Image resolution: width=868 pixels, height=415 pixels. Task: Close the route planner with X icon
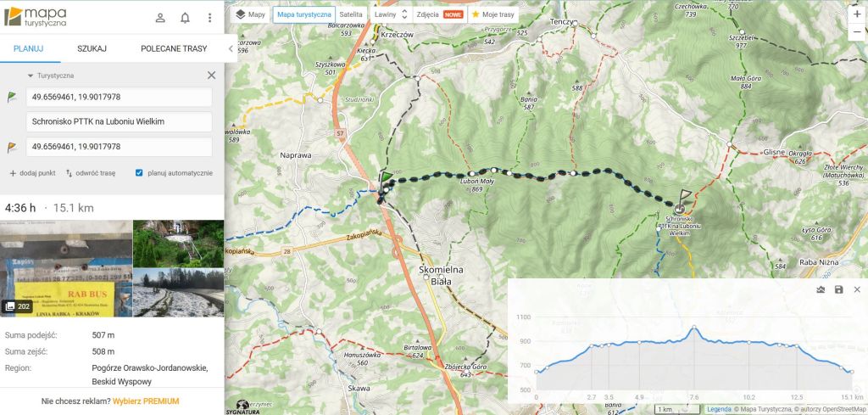pyautogui.click(x=211, y=76)
